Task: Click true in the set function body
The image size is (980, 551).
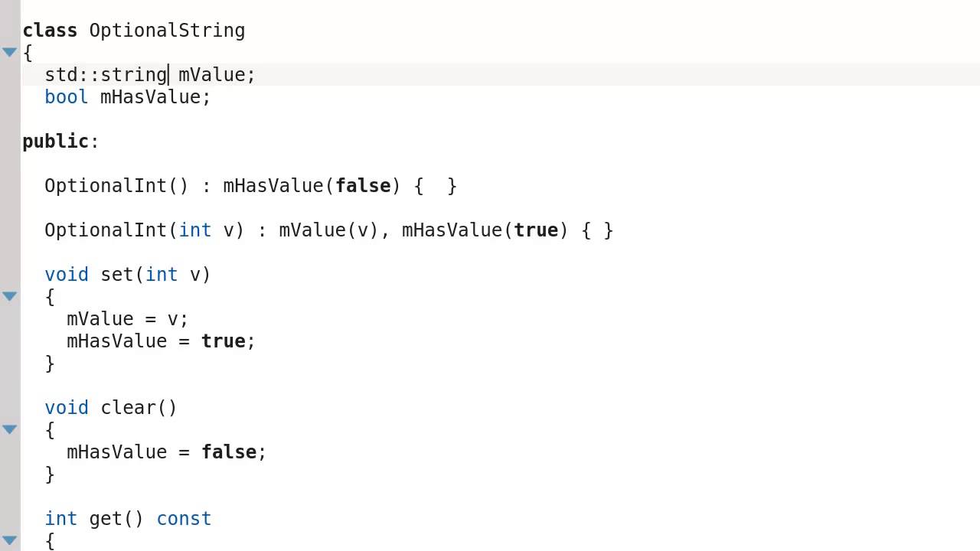Action: tap(223, 341)
